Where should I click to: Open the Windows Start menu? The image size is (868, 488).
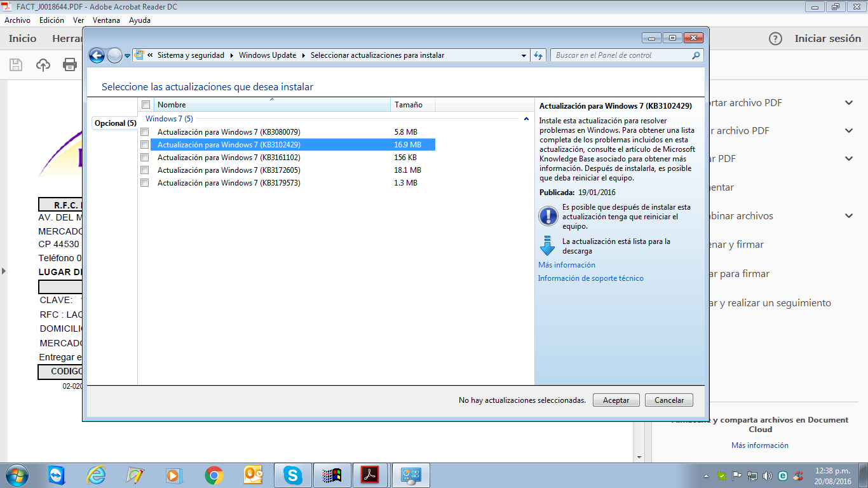16,475
